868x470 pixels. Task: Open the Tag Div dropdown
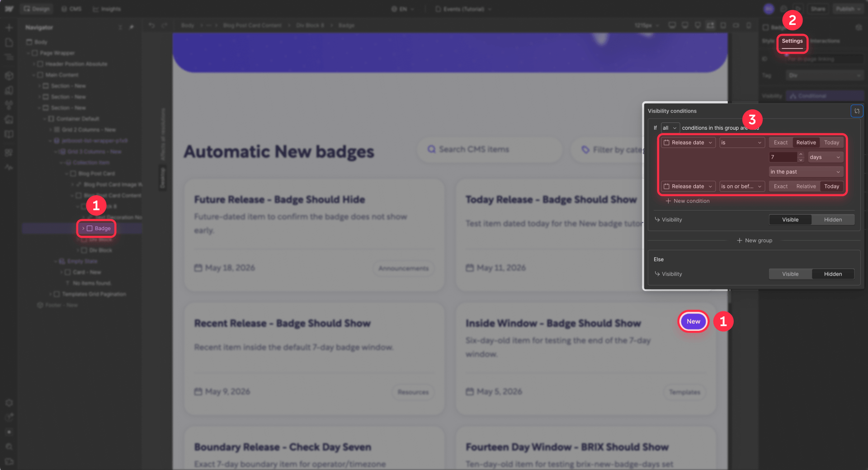coord(825,75)
